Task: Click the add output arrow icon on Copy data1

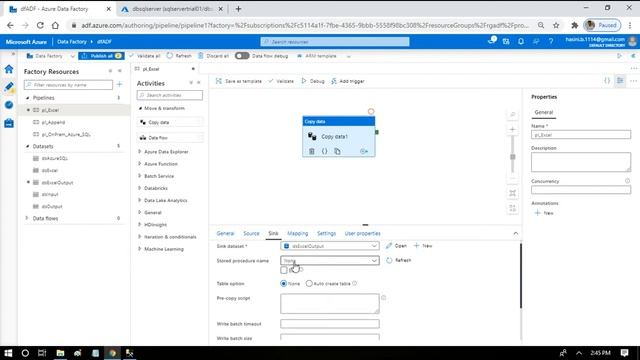Action: tap(364, 151)
